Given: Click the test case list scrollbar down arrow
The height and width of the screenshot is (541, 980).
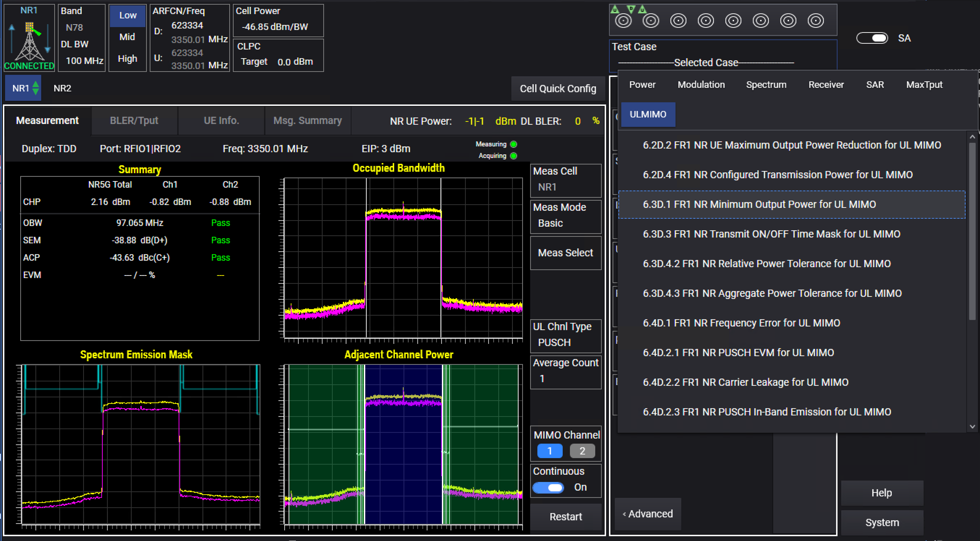Looking at the screenshot, I should (973, 427).
